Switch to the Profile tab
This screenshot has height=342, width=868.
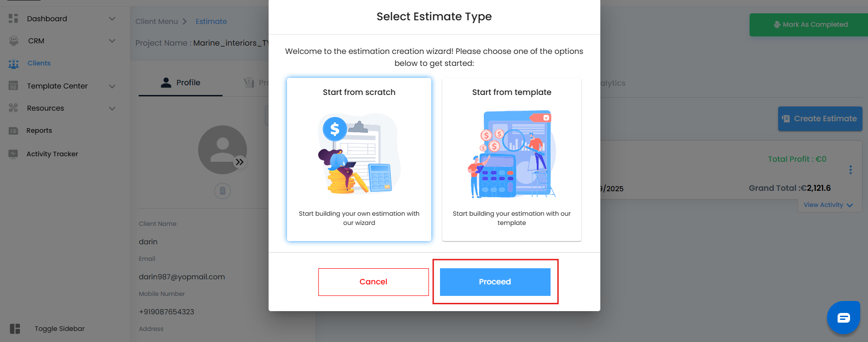point(181,83)
